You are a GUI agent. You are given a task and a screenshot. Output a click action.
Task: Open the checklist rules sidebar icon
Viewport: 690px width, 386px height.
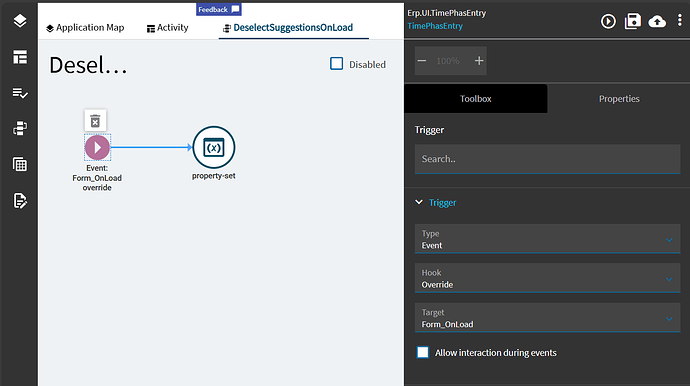[20, 93]
